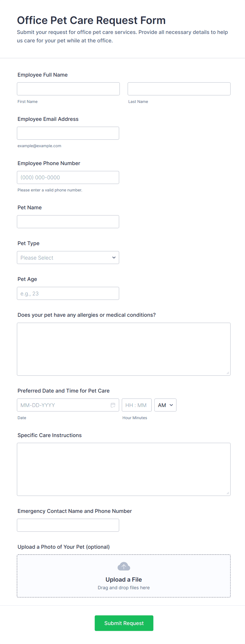The width and height of the screenshot is (245, 644).
Task: Select the Employee Email Address field
Action: click(x=68, y=133)
